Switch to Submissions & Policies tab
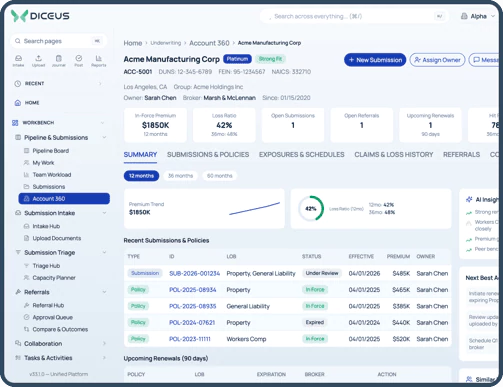The width and height of the screenshot is (503, 387). [x=208, y=155]
